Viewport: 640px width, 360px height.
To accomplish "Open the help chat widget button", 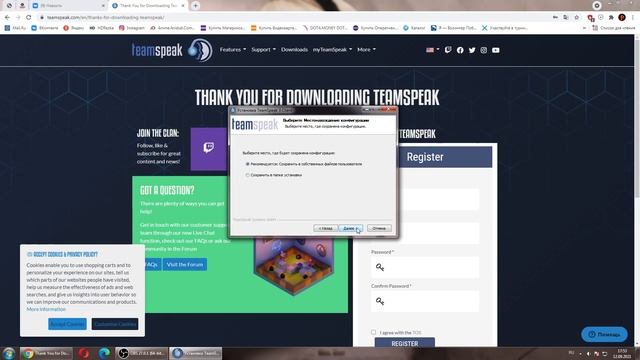I will (x=604, y=334).
